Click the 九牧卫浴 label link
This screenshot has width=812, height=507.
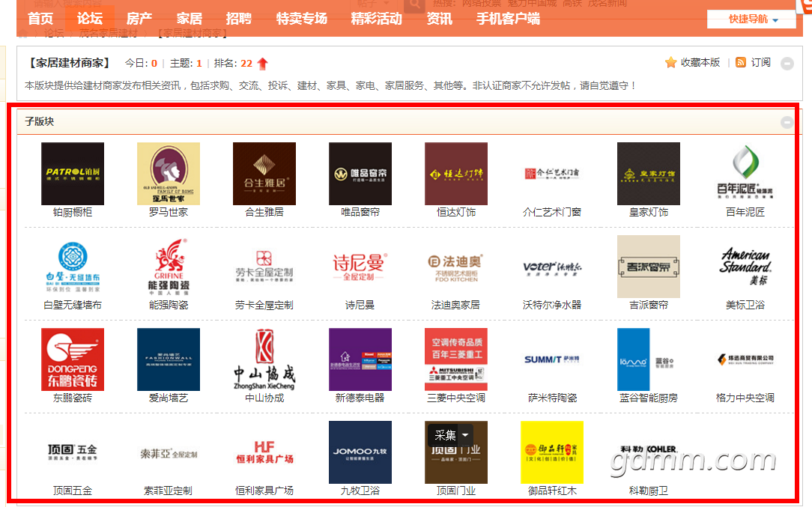pyautogui.click(x=360, y=491)
